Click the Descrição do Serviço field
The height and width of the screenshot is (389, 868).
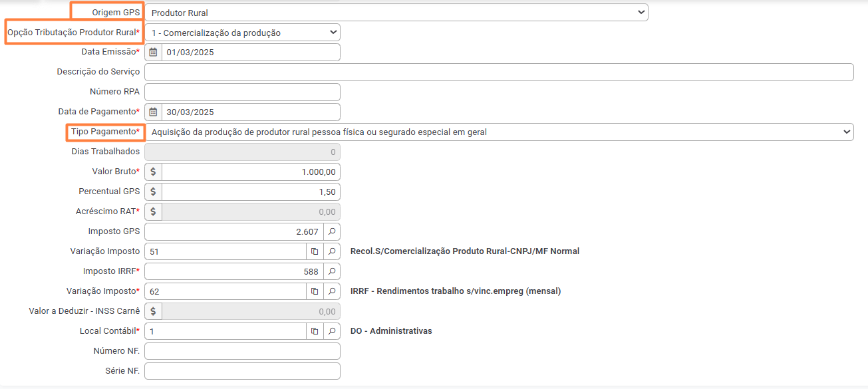tap(499, 72)
